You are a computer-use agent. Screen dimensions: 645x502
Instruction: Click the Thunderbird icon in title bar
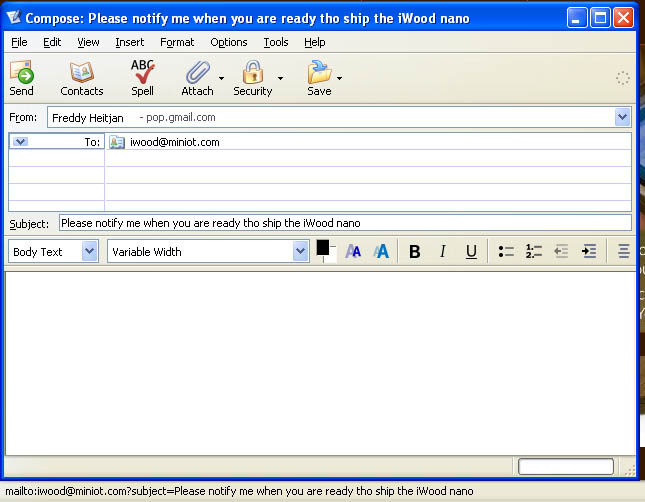pyautogui.click(x=14, y=17)
